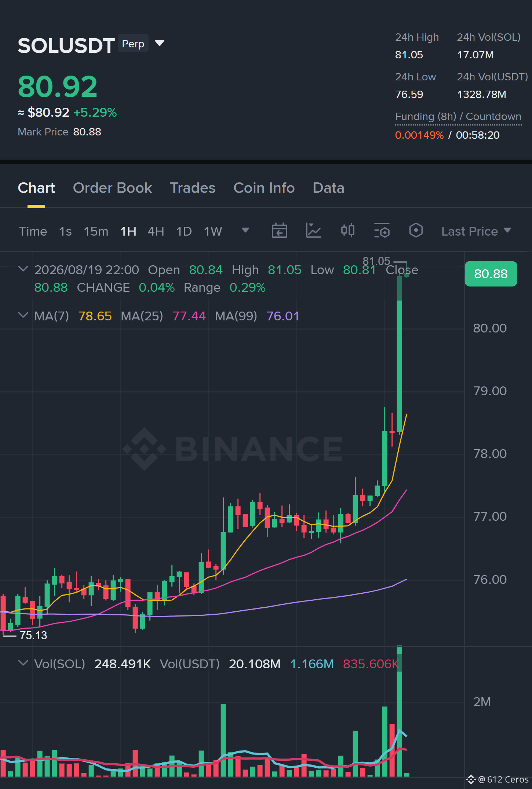Click the CHANGE value 0.04%
Image resolution: width=532 pixels, height=789 pixels.
pos(157,287)
